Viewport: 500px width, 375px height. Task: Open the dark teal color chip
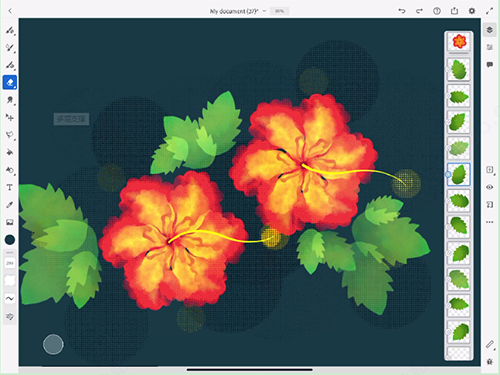coord(10,240)
